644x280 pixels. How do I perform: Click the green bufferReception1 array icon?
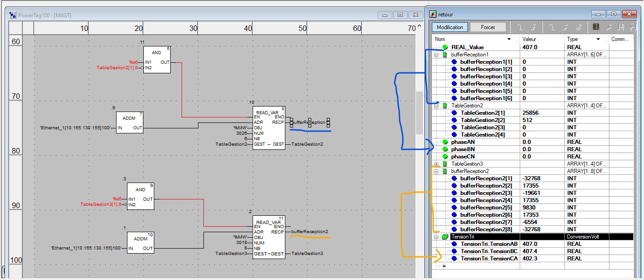(445, 55)
